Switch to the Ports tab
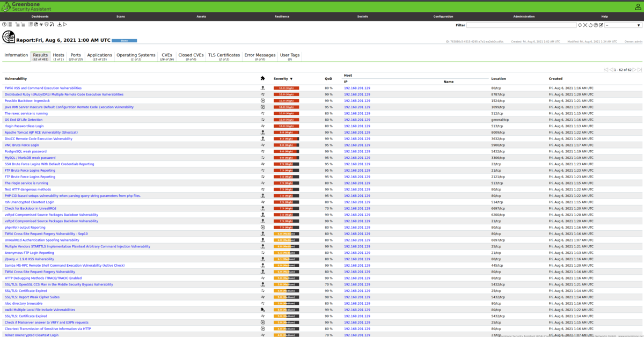The height and width of the screenshot is (337, 644). (x=76, y=56)
